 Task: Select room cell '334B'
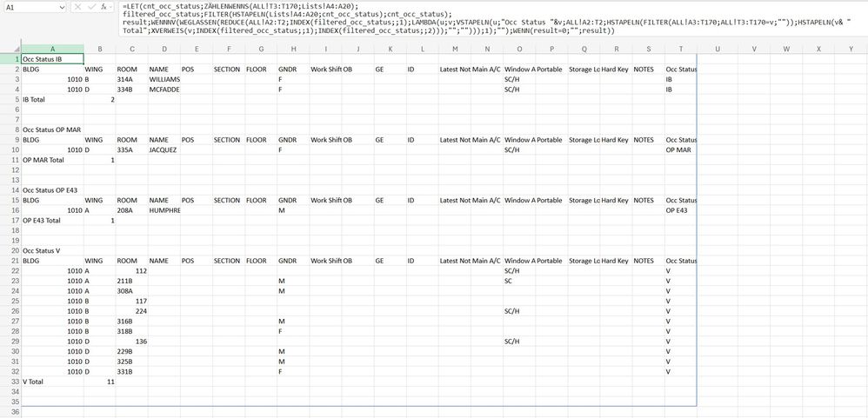tap(131, 90)
